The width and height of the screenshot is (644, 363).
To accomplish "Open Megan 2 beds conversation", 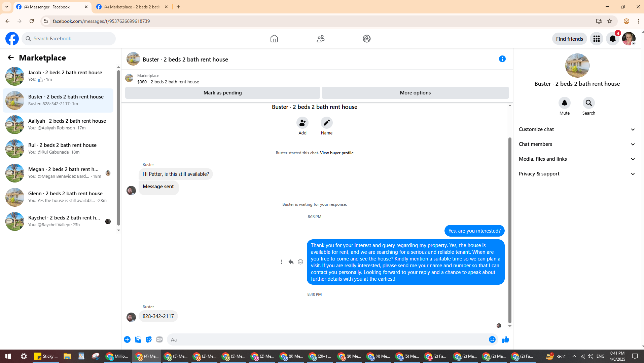I will click(x=59, y=173).
